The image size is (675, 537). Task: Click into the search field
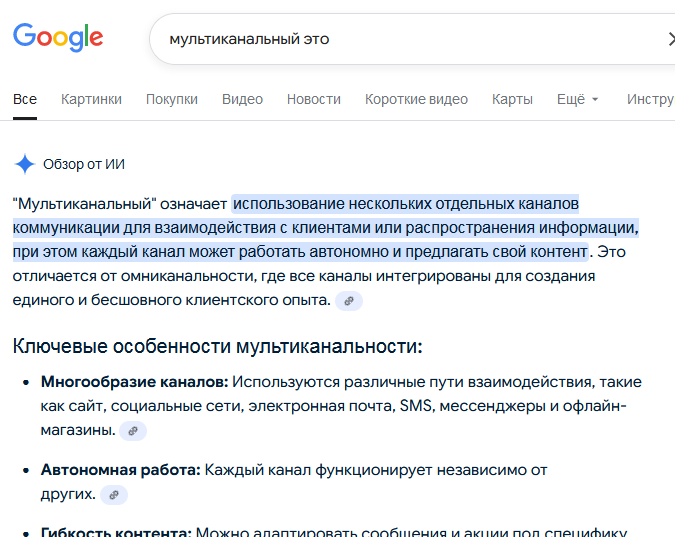pos(400,39)
